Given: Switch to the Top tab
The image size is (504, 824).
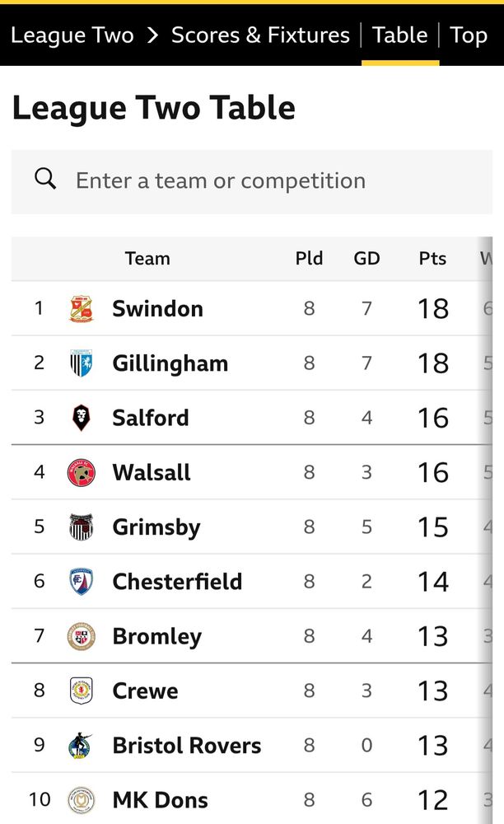Looking at the screenshot, I should click(x=469, y=35).
